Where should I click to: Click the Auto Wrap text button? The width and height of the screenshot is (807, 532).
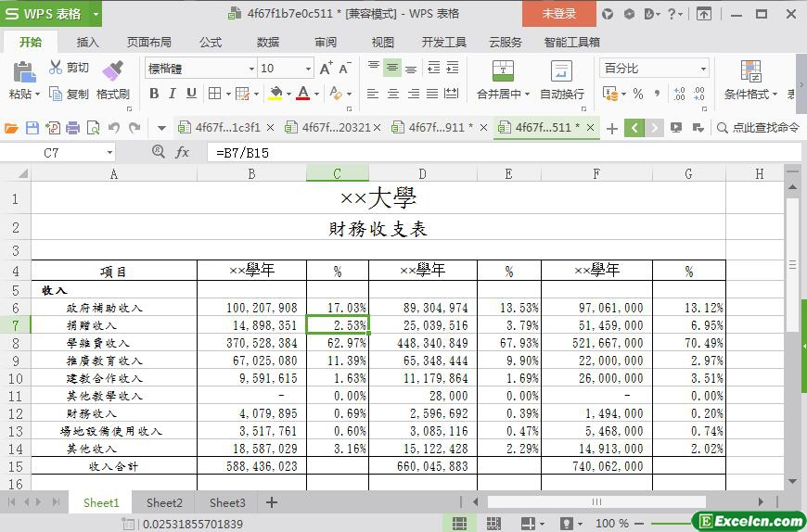pyautogui.click(x=561, y=80)
